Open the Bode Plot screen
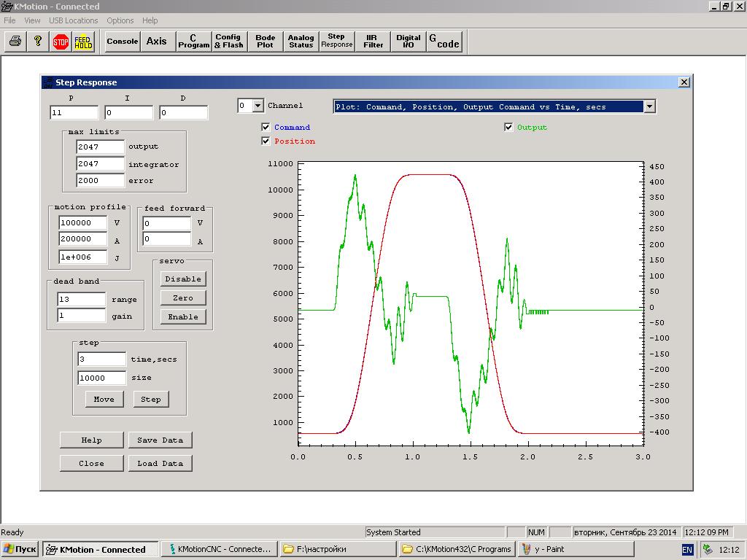 pos(266,42)
